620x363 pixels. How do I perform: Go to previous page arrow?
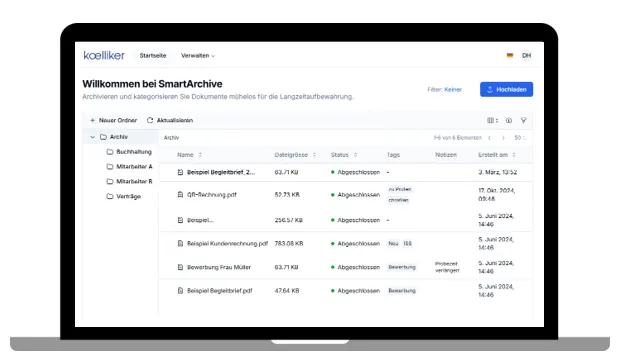click(x=489, y=138)
